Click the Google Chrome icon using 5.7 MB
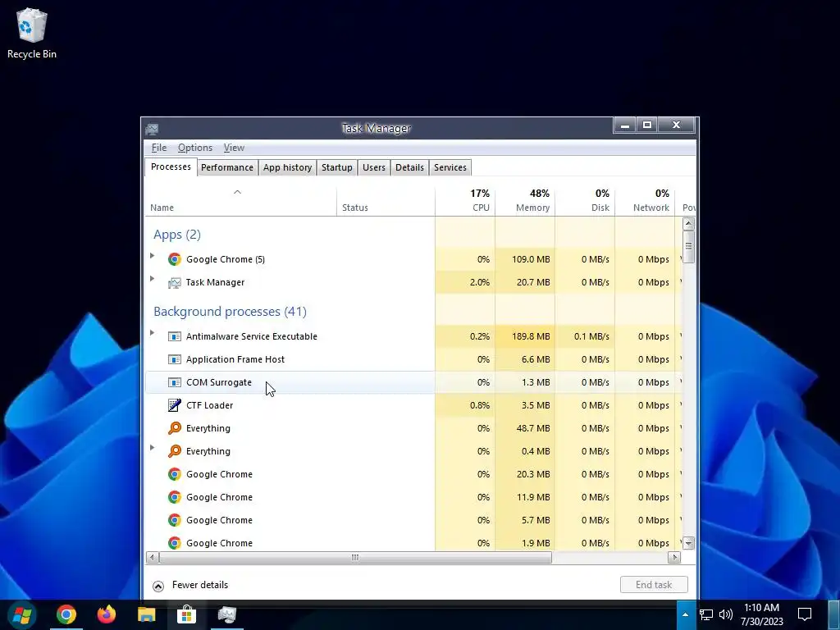840x630 pixels. tap(174, 520)
